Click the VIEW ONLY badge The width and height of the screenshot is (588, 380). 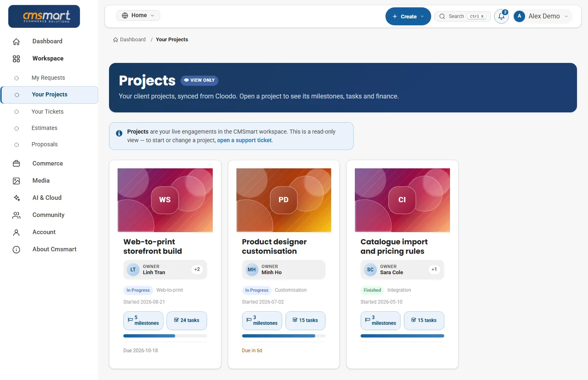pos(199,80)
